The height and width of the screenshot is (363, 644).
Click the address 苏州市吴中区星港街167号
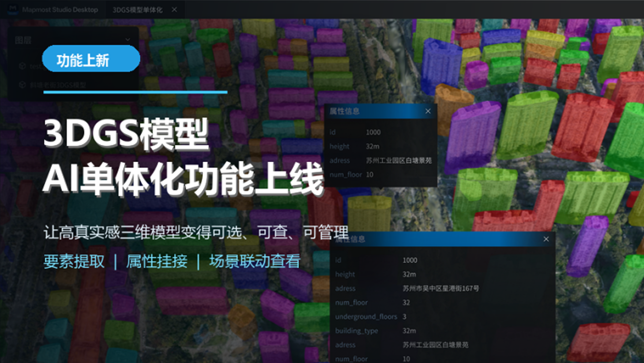441,288
